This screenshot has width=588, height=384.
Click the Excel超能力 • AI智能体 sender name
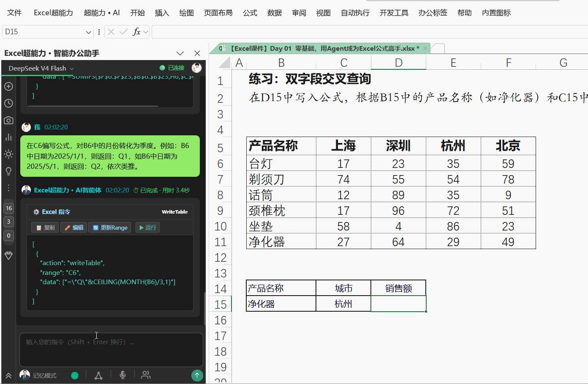[68, 190]
